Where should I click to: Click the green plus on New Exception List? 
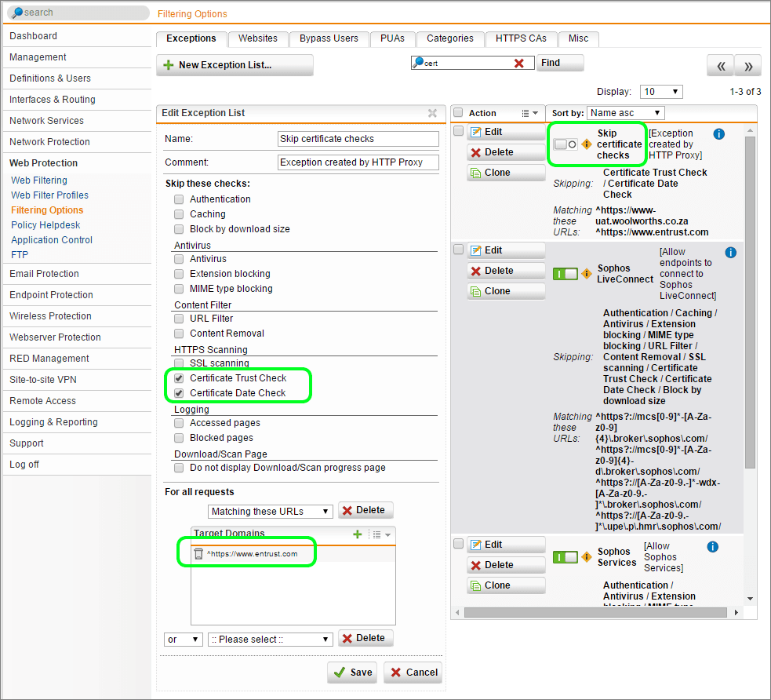pyautogui.click(x=168, y=65)
